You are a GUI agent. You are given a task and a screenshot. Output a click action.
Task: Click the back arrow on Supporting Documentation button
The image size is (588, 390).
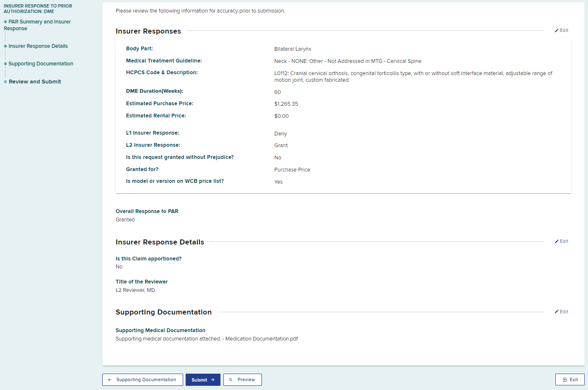click(x=110, y=380)
